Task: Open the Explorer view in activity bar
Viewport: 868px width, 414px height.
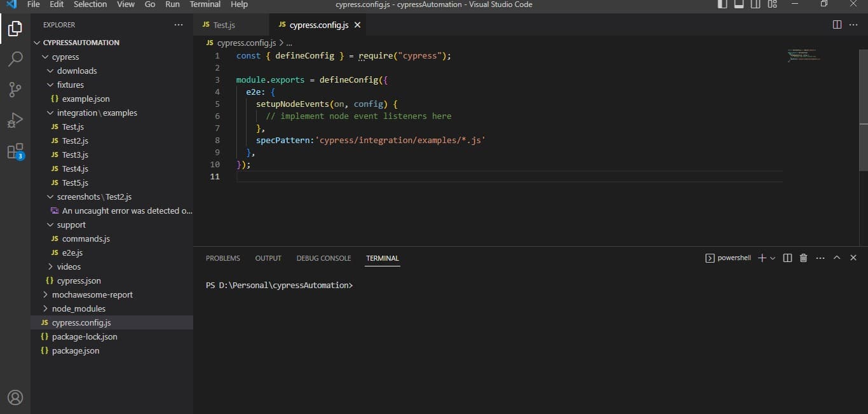Action: point(15,29)
